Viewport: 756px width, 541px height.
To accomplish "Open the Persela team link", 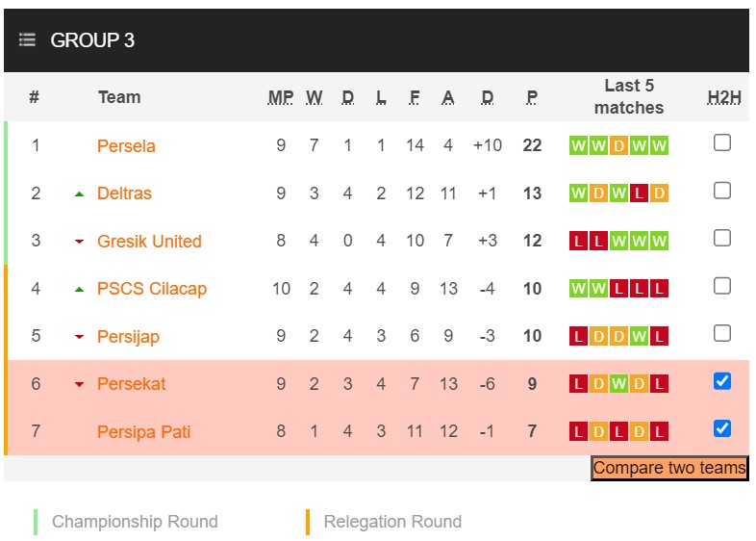I will tap(126, 146).
